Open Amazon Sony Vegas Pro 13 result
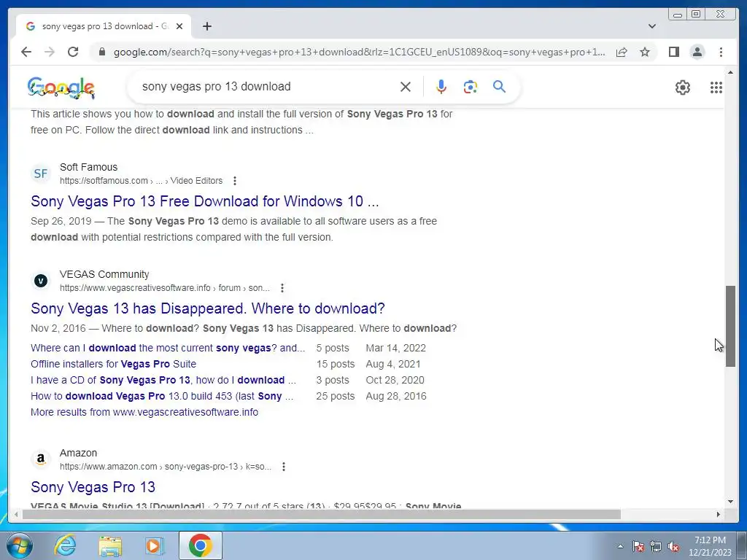Viewport: 747px width, 560px height. point(93,487)
